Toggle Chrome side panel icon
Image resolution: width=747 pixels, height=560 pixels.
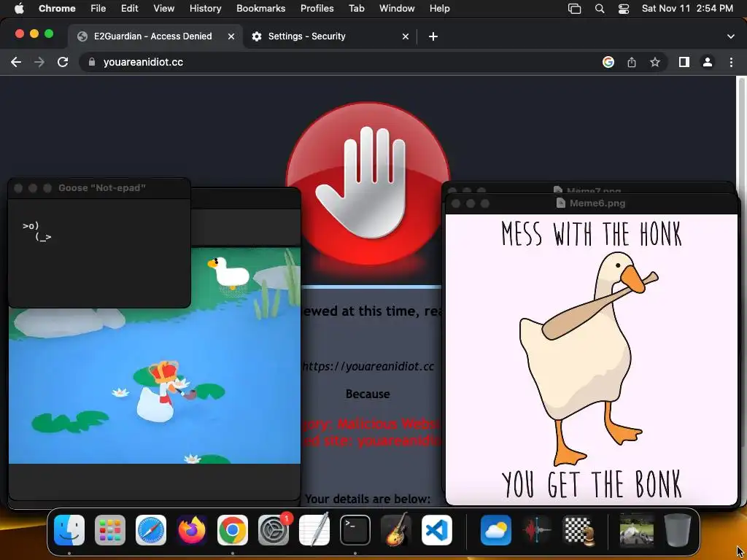click(x=684, y=62)
